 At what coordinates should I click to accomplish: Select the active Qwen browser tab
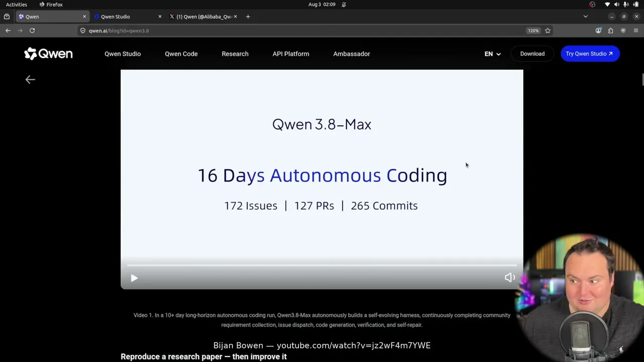tap(52, 17)
